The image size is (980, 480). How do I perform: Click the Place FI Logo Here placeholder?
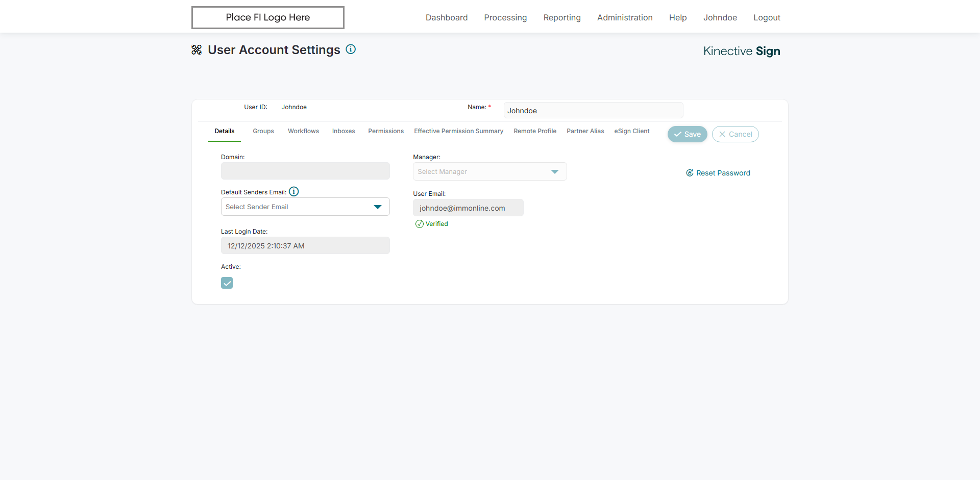tap(268, 18)
